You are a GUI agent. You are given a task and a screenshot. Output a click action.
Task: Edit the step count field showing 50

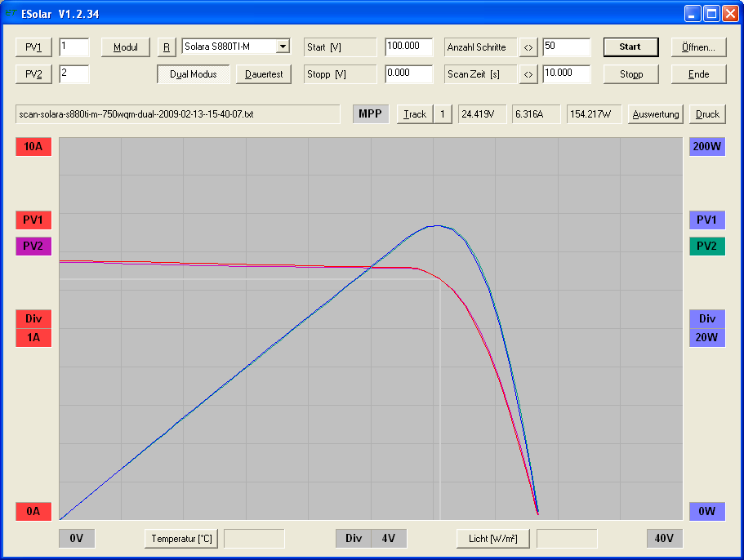[567, 47]
